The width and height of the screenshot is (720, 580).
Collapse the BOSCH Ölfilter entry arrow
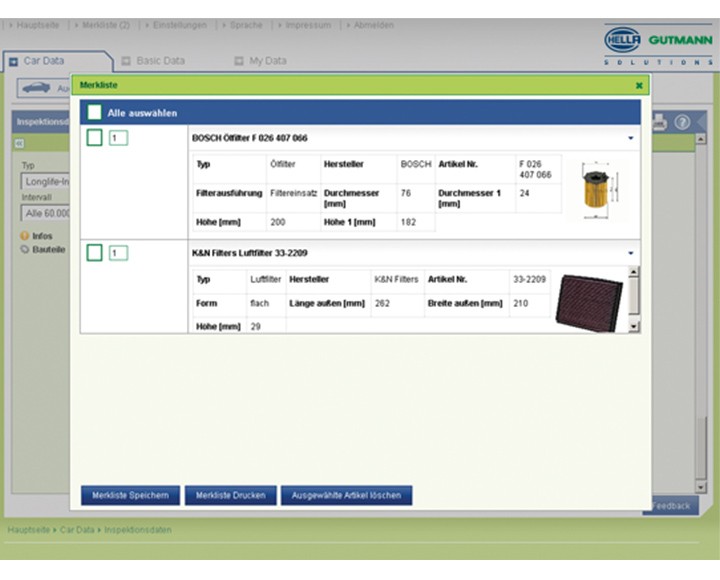click(630, 138)
